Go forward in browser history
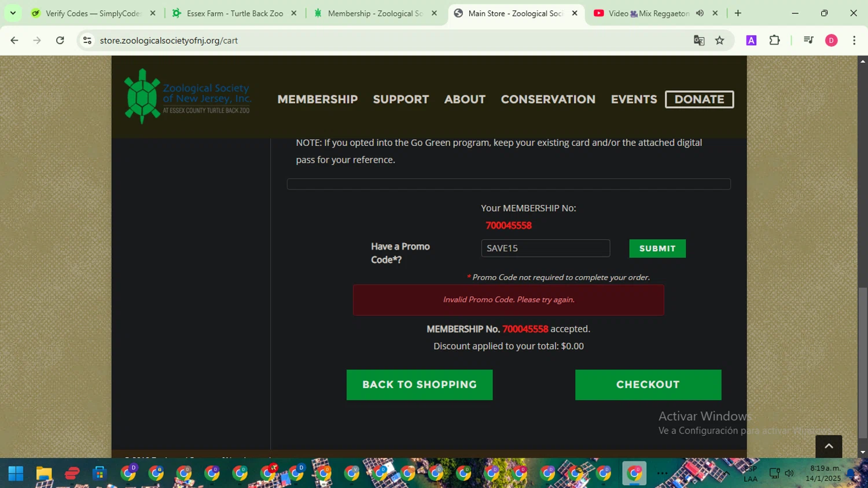868x488 pixels. (x=37, y=41)
